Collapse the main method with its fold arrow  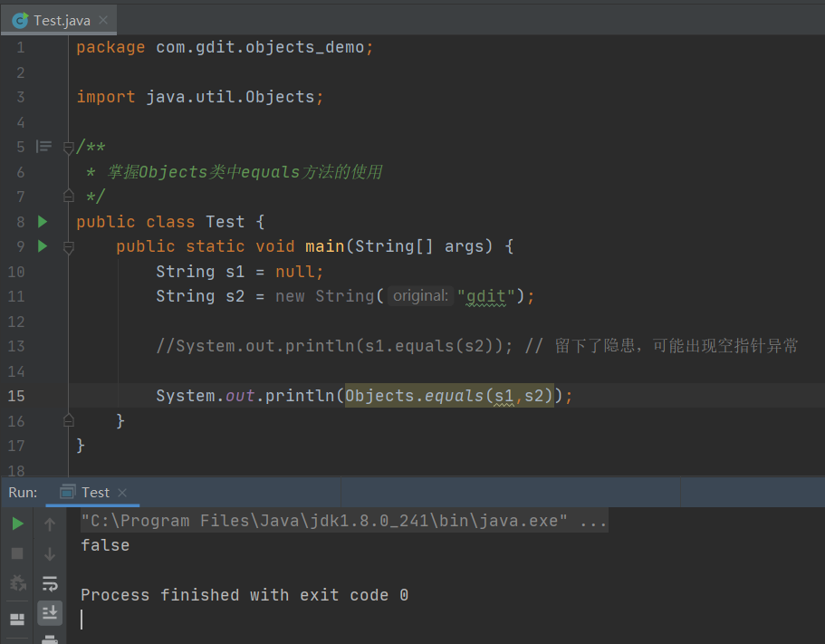coord(68,246)
